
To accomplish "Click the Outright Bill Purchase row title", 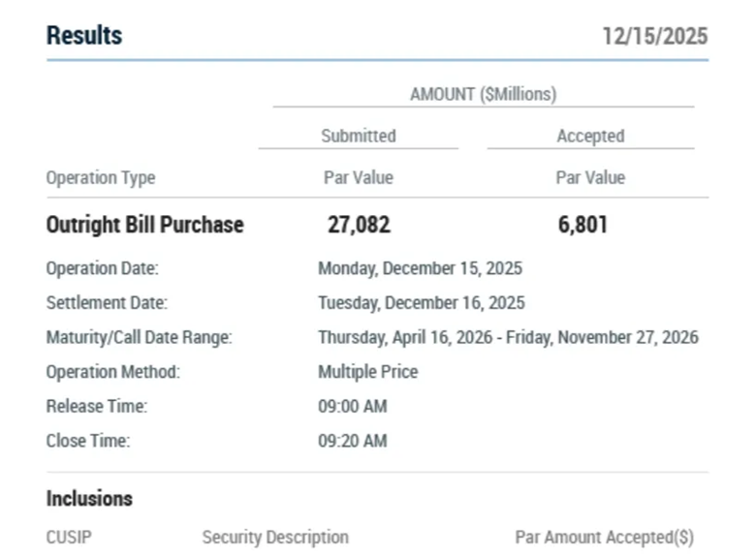I will pyautogui.click(x=145, y=225).
